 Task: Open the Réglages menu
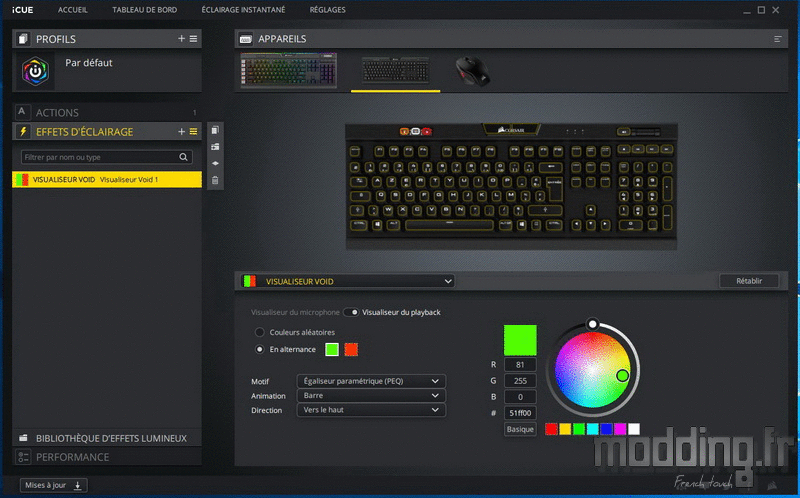pos(328,10)
